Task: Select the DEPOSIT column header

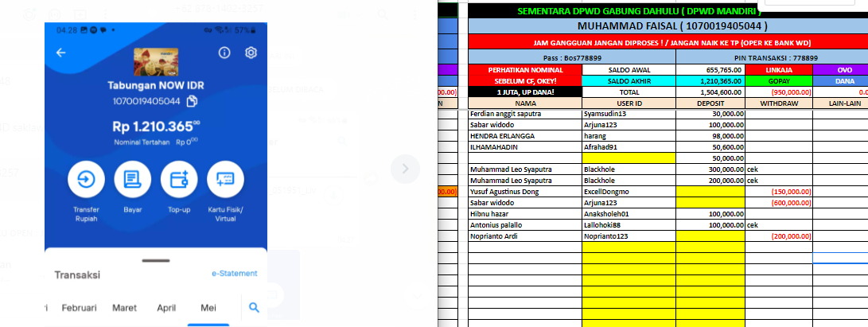Action: click(x=710, y=103)
